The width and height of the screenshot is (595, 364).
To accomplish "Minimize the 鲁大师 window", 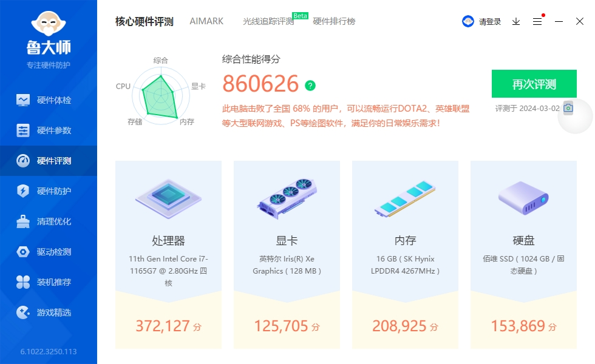I will coord(559,22).
